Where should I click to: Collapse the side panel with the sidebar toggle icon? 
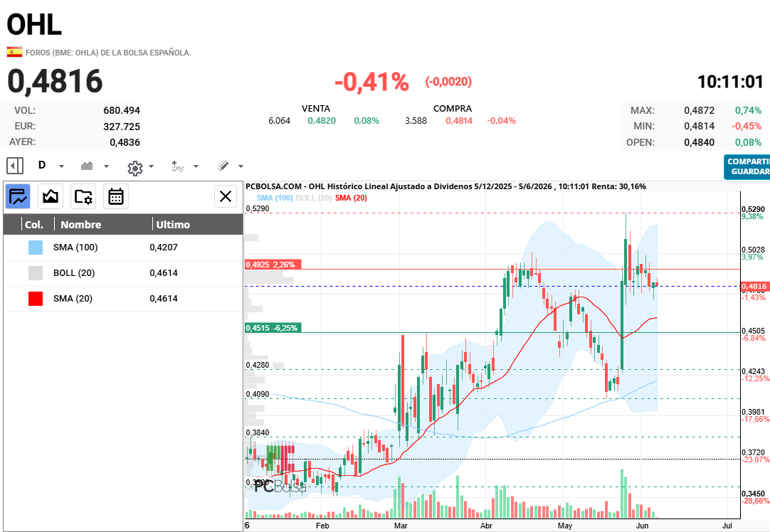tap(15, 166)
